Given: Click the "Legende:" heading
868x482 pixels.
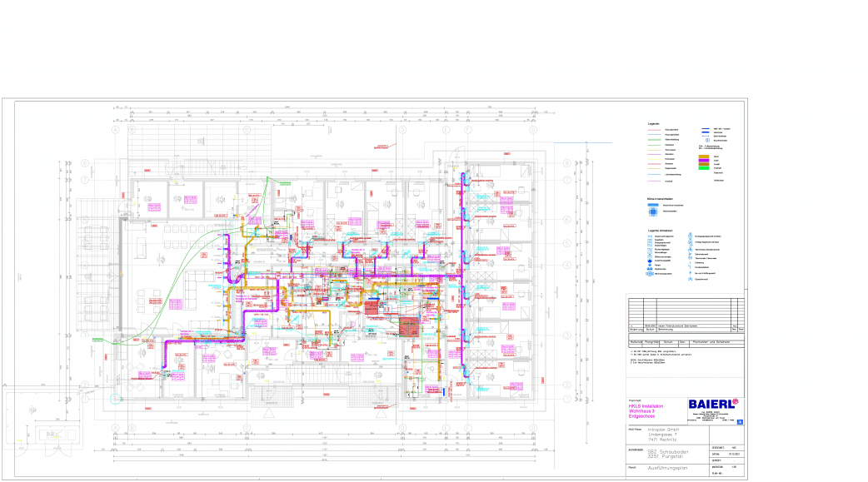Looking at the screenshot, I should (654, 124).
